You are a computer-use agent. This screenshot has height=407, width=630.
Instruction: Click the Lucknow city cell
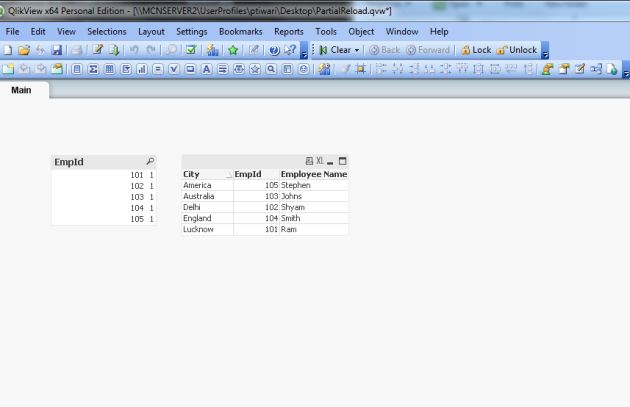207,229
